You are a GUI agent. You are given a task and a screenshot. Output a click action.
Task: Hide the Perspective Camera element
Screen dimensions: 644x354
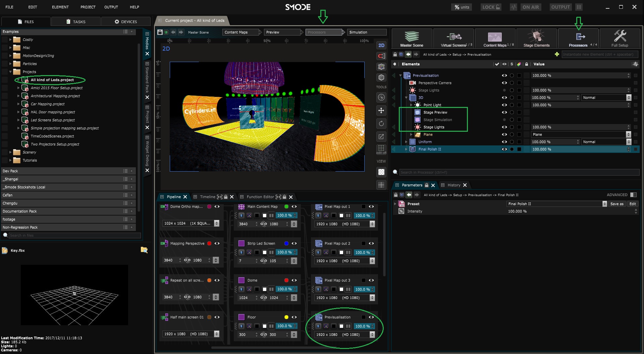click(504, 83)
